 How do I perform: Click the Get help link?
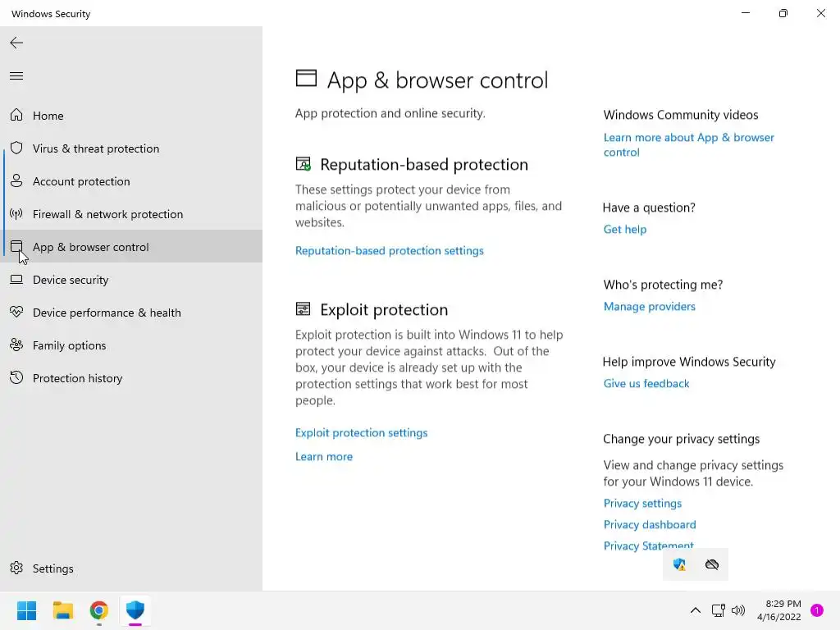[x=625, y=230]
